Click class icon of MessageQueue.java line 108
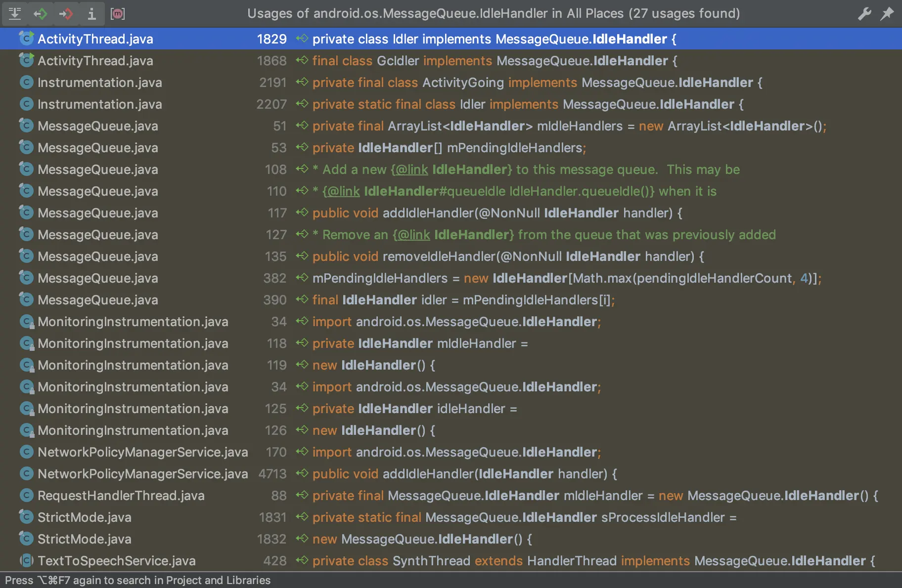This screenshot has width=902, height=588. 26,169
